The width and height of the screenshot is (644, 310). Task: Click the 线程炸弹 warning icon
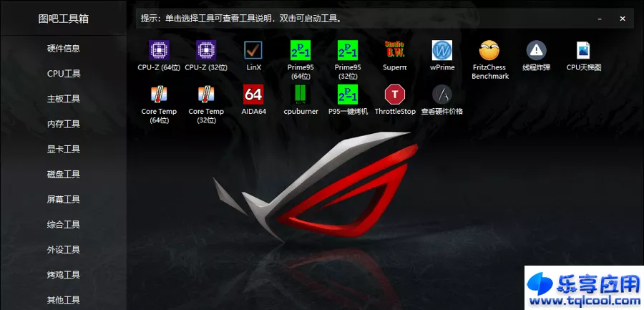pyautogui.click(x=537, y=50)
